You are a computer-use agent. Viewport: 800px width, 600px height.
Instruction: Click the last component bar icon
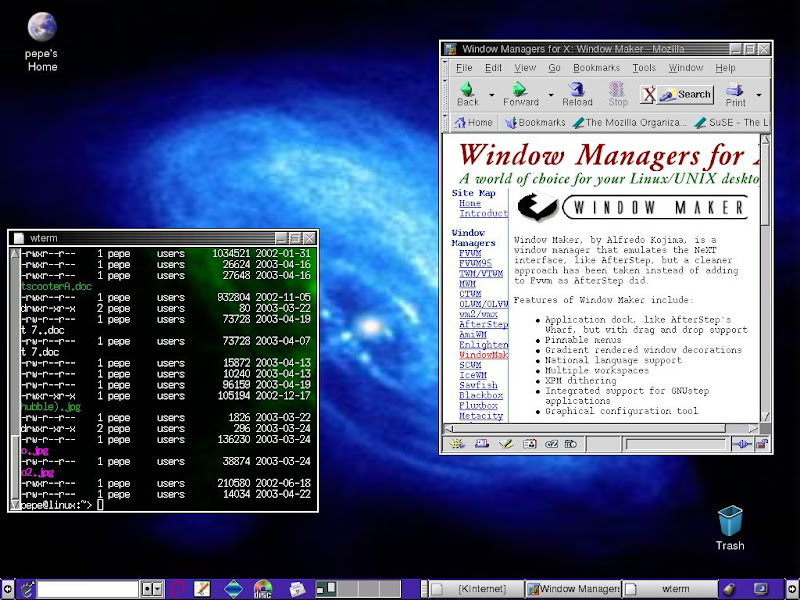click(x=570, y=444)
